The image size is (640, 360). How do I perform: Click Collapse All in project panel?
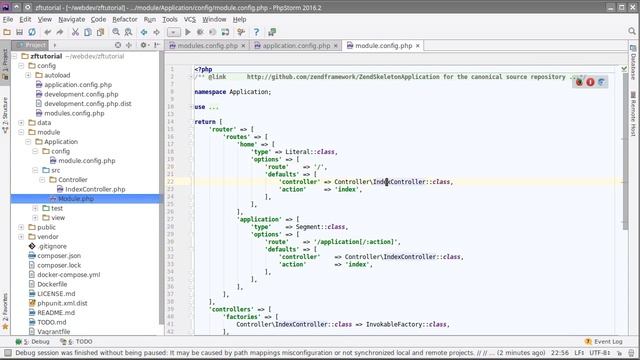click(129, 45)
